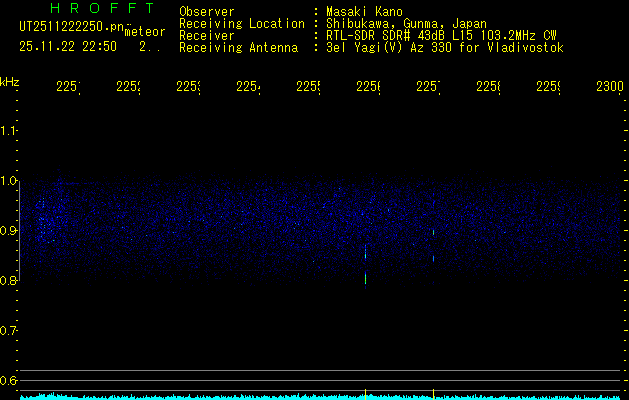Click the 1.0 frequency axis label
Screen dimensions: 629x400
click(x=8, y=181)
